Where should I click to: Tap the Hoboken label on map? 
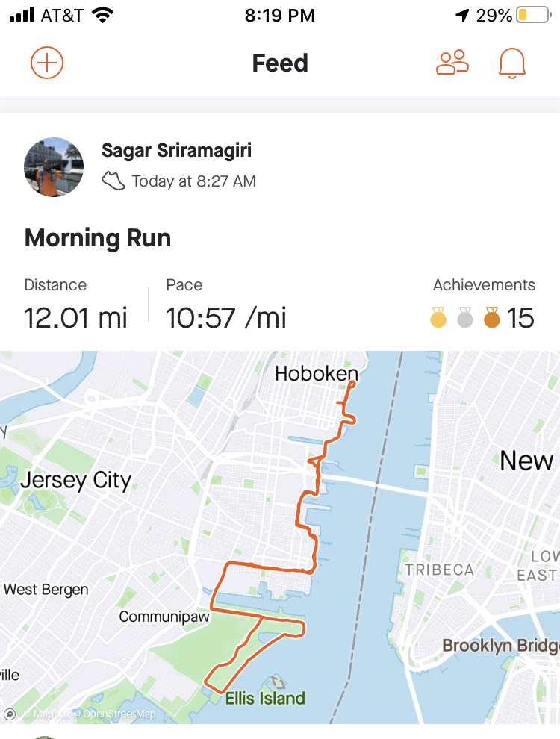point(316,374)
